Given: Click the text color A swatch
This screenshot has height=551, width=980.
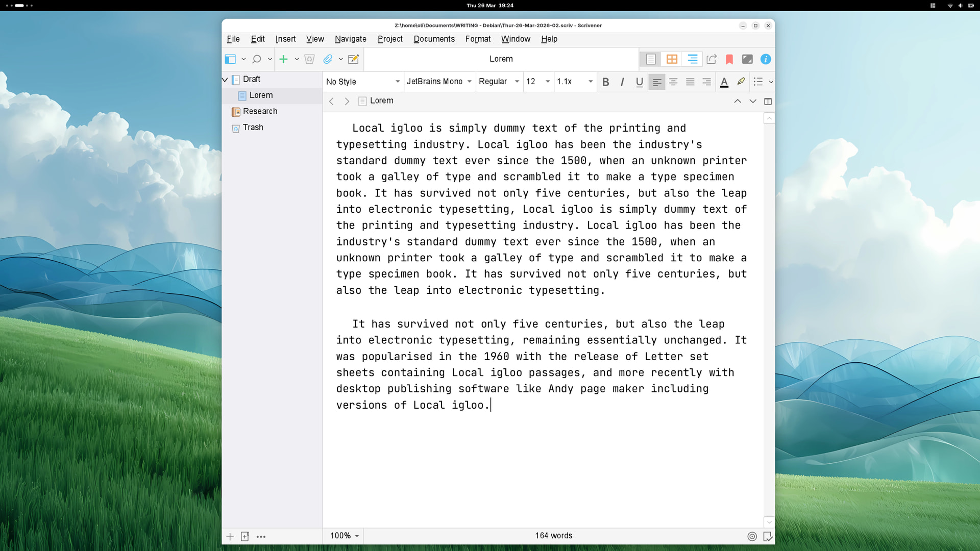Looking at the screenshot, I should [724, 82].
